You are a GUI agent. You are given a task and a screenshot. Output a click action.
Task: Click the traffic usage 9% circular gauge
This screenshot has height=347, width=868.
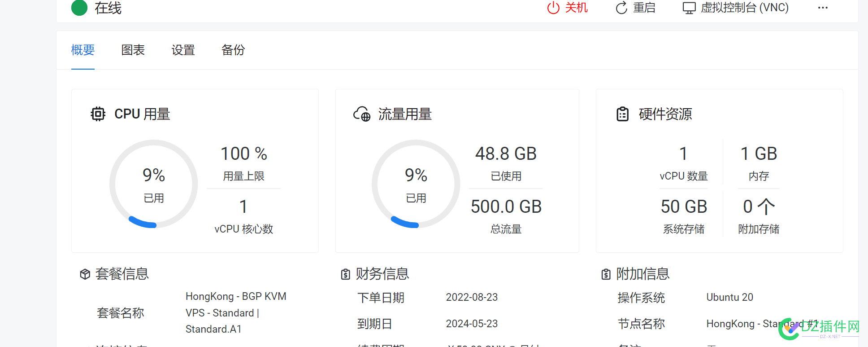point(416,184)
